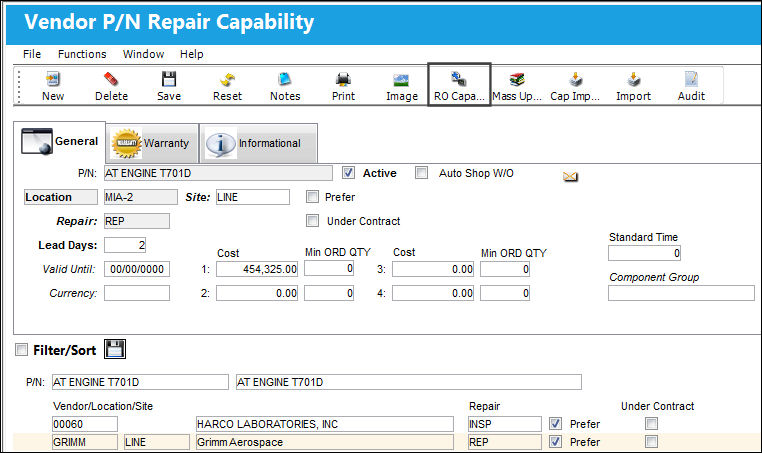Select the GRIMM vendor cell
Image resolution: width=762 pixels, height=453 pixels.
pos(85,442)
